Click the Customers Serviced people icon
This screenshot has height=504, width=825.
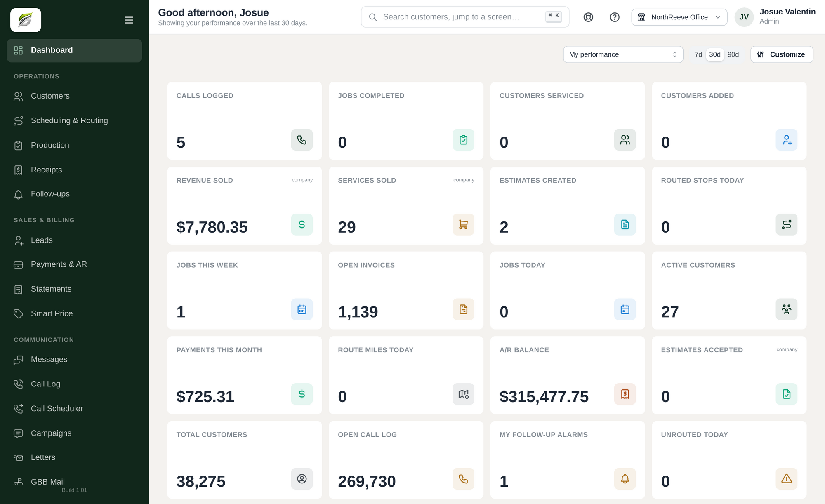coord(625,140)
